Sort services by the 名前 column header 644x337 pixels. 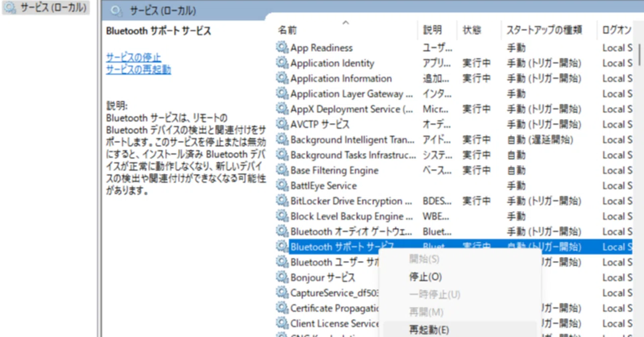pos(288,30)
